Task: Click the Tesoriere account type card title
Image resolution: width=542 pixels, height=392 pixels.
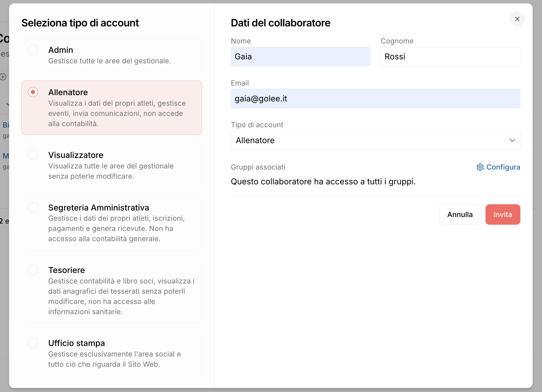Action: pos(66,270)
